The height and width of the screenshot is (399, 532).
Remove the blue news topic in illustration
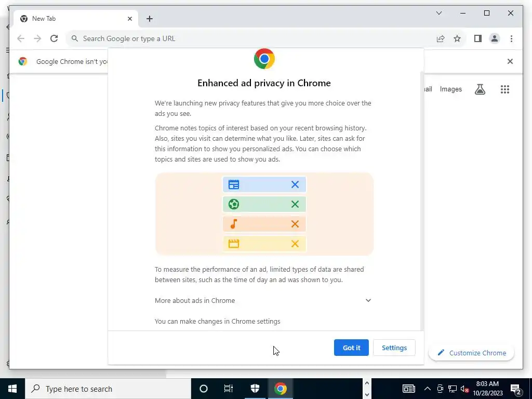click(x=295, y=184)
